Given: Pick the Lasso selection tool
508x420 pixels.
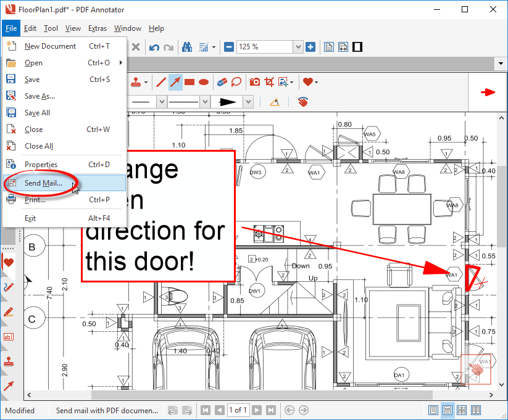Looking at the screenshot, I should point(236,81).
